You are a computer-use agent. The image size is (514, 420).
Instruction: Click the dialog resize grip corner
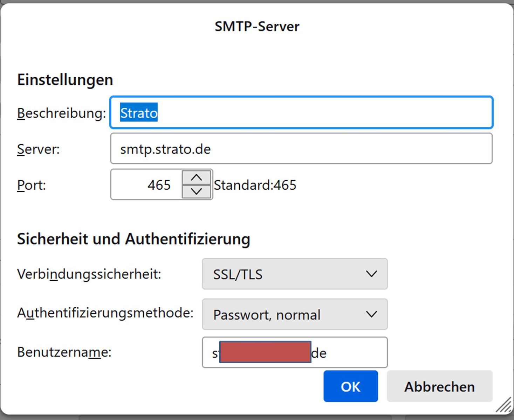point(504,405)
